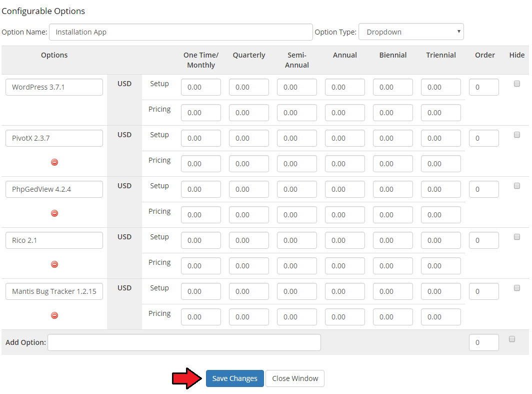Focus the Option Name input field

[x=181, y=32]
